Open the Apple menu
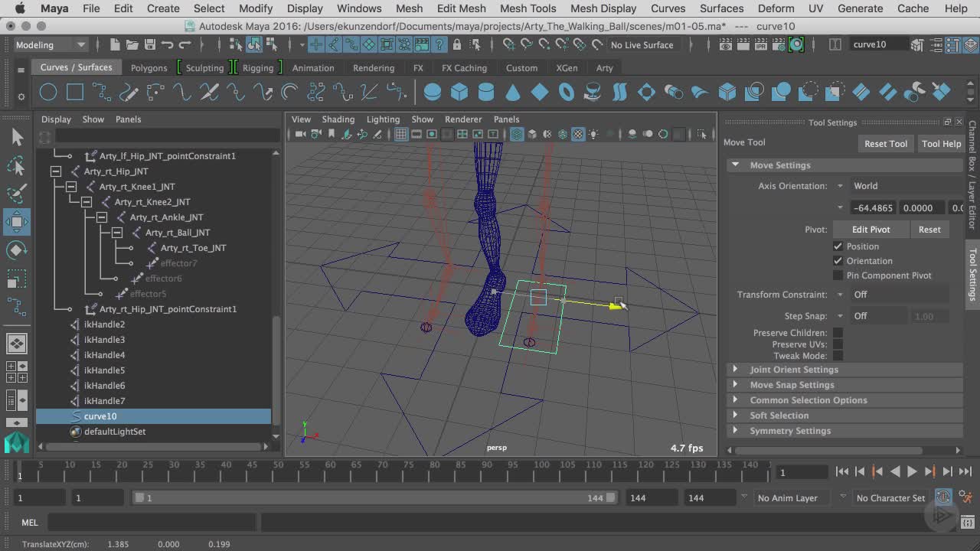The image size is (980, 551). click(x=19, y=8)
